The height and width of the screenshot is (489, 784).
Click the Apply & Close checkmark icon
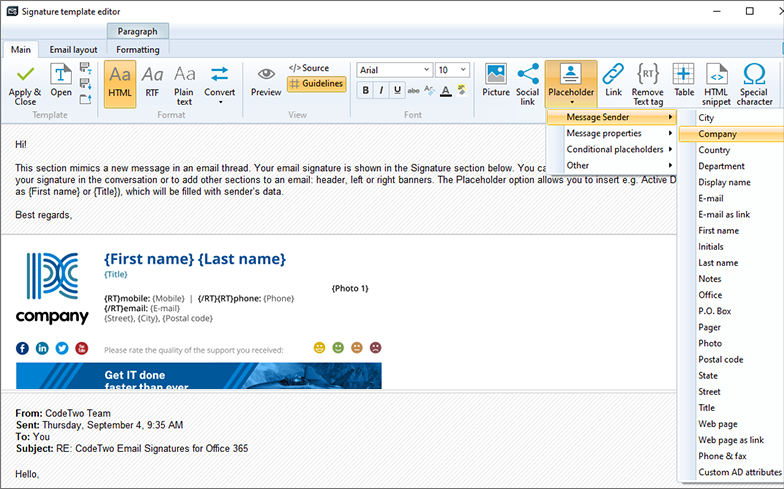point(25,74)
